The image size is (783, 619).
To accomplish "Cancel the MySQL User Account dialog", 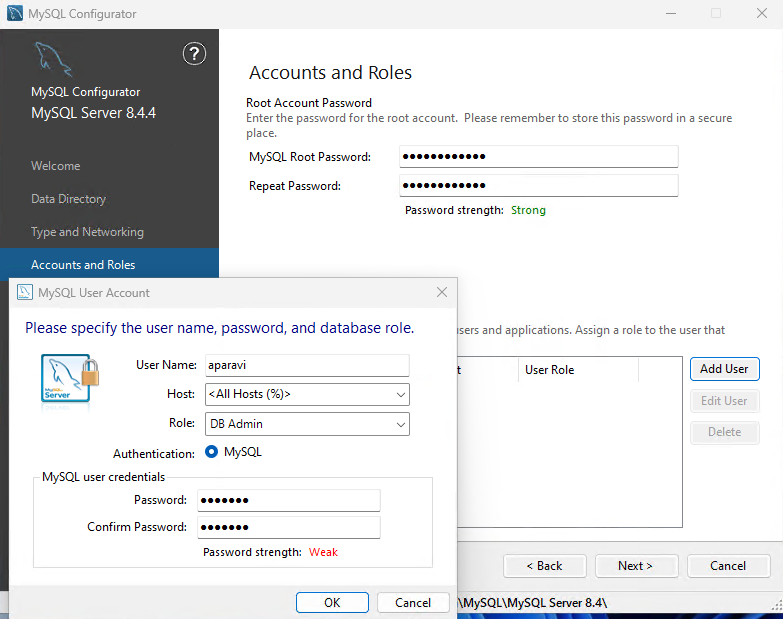I will [x=413, y=603].
